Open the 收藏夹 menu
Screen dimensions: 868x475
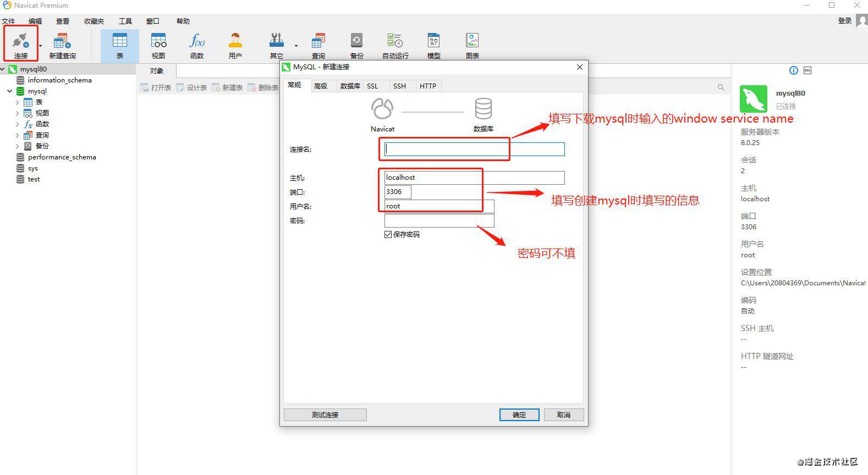click(x=94, y=21)
